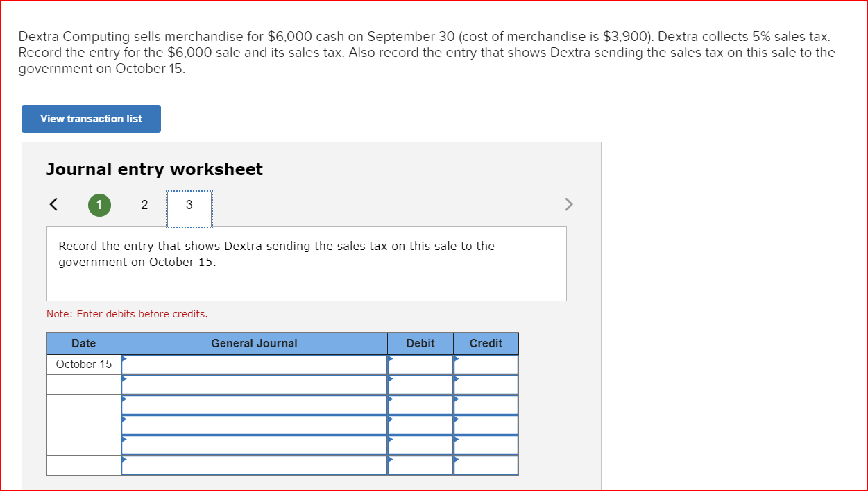This screenshot has width=868, height=491.
Task: Open account dropdown in third General Journal row
Action: [255, 403]
